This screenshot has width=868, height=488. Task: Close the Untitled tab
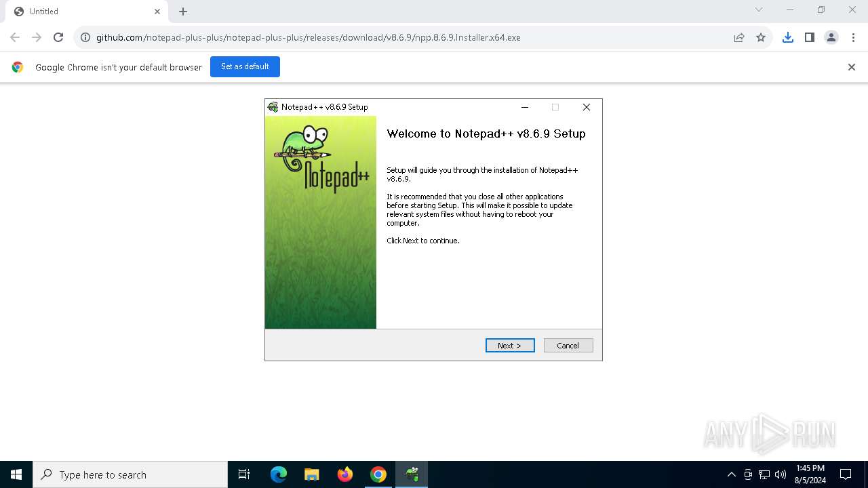[157, 12]
